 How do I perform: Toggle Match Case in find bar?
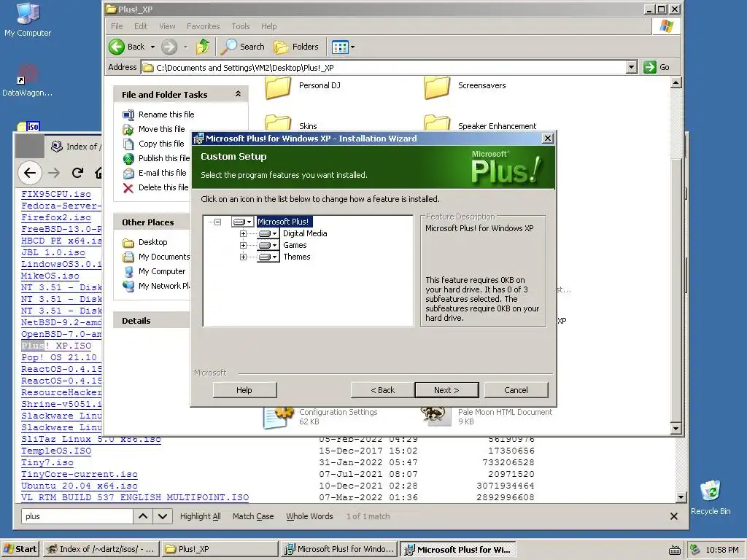click(x=253, y=516)
